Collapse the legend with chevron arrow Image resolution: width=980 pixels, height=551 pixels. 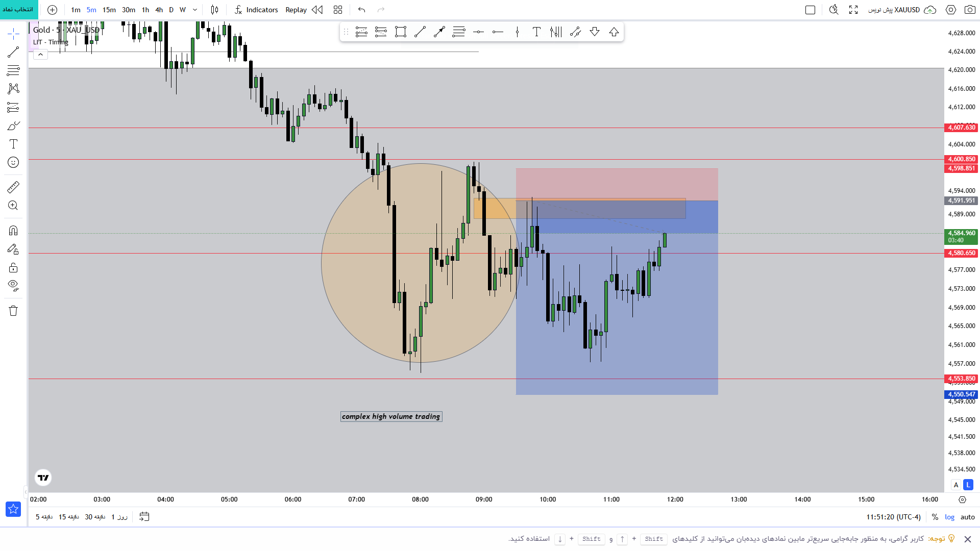tap(40, 55)
